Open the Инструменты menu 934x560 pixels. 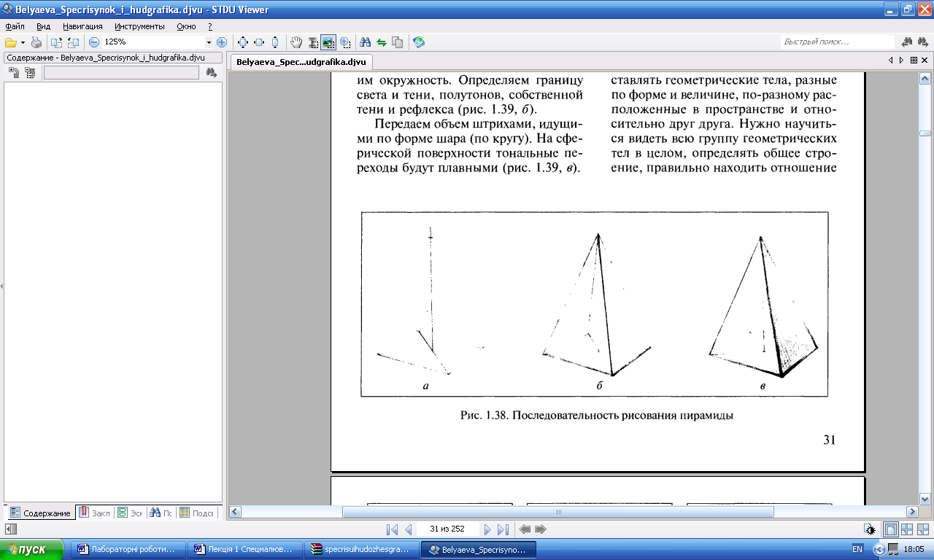click(x=139, y=26)
